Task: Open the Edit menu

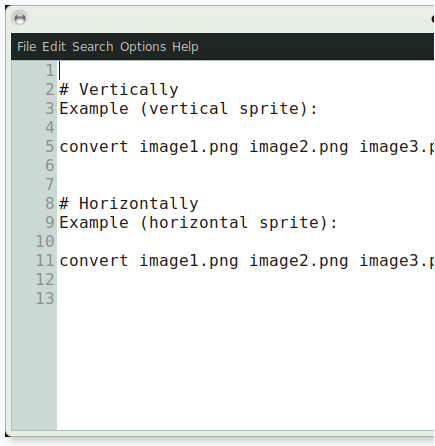Action: tap(54, 47)
